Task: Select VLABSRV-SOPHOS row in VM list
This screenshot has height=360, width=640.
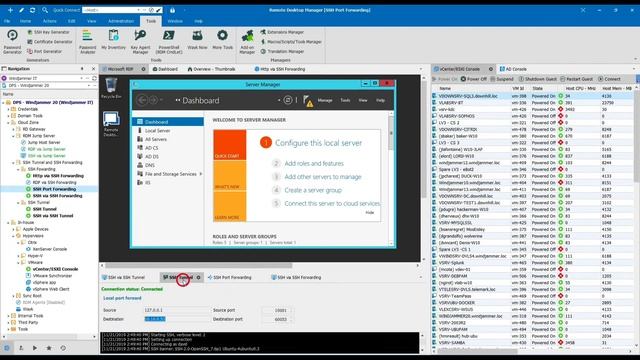Action: [x=532, y=116]
